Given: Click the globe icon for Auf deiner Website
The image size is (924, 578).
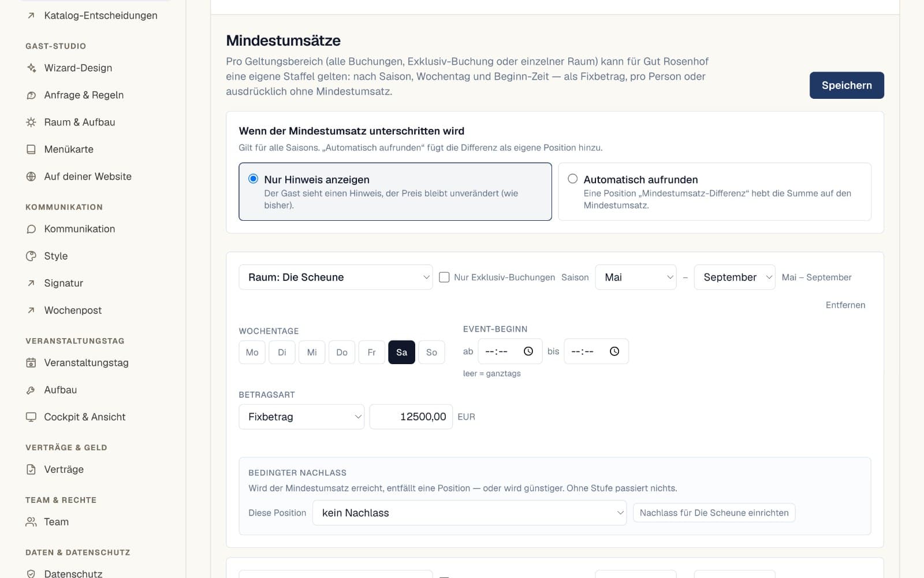Looking at the screenshot, I should click(31, 176).
